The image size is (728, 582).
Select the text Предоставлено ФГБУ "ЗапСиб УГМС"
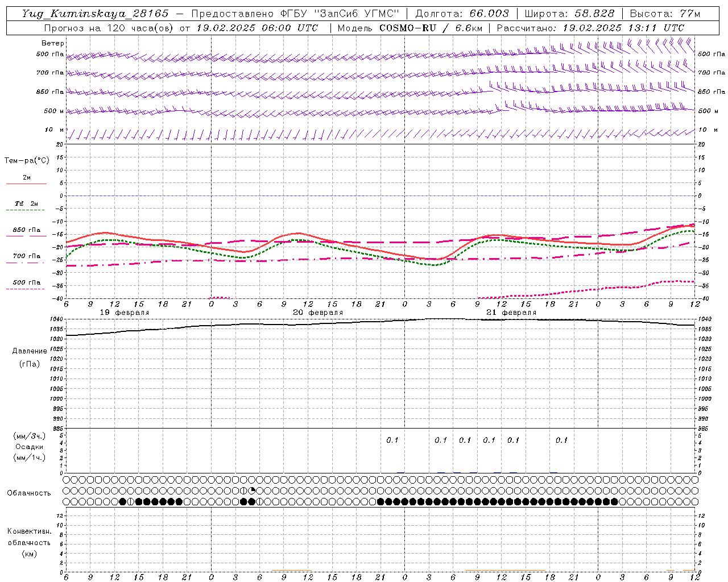click(296, 14)
